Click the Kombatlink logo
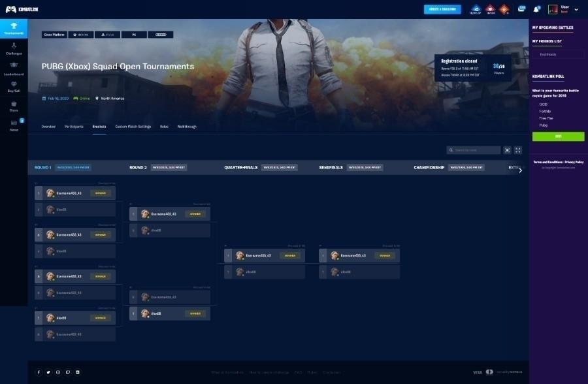This screenshot has width=588, height=384. (22, 9)
